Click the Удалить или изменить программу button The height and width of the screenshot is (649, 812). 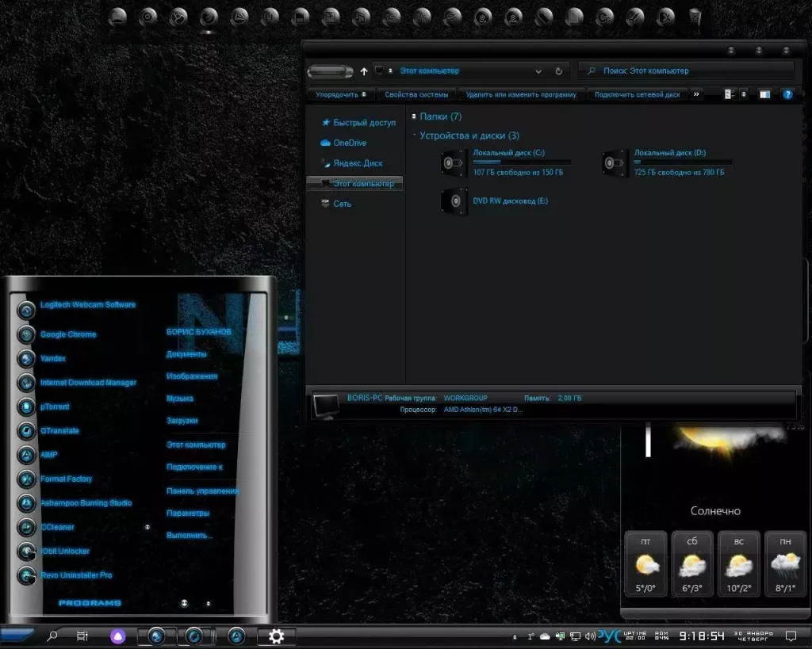[x=524, y=94]
